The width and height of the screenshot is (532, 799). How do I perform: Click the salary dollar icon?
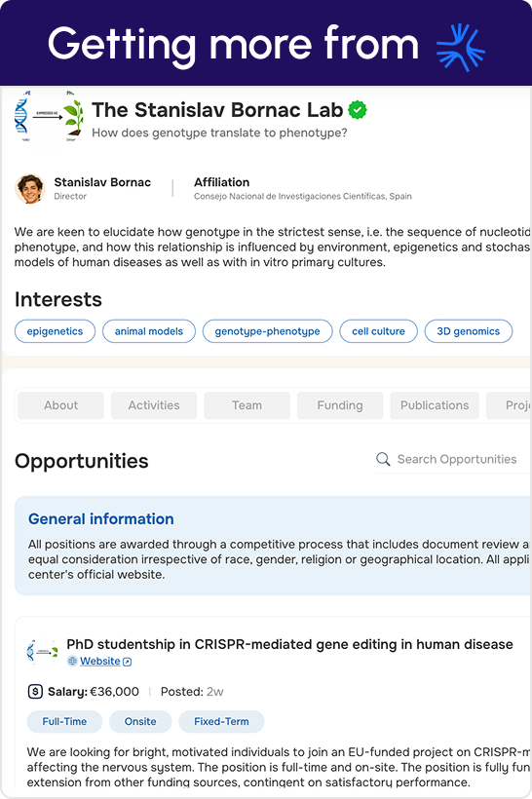pos(35,692)
